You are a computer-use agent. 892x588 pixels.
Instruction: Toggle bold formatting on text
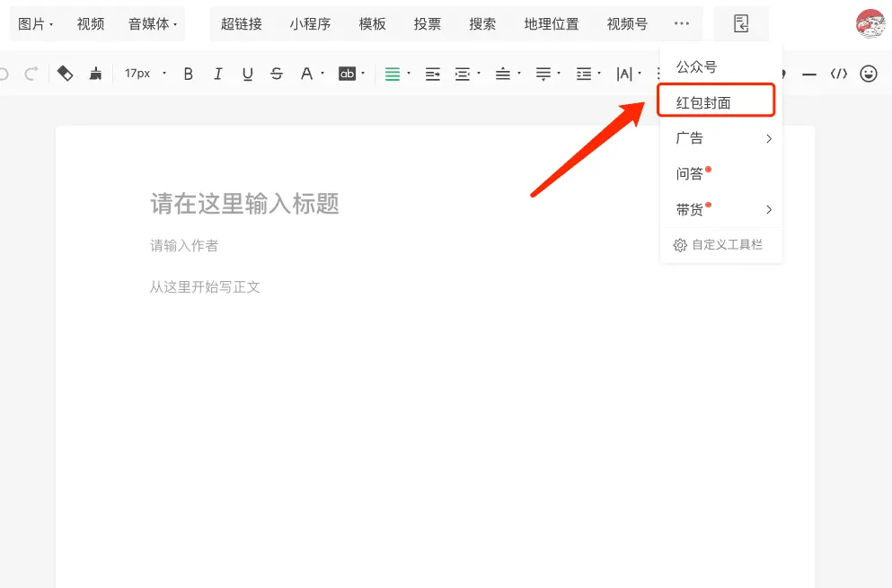[x=188, y=74]
